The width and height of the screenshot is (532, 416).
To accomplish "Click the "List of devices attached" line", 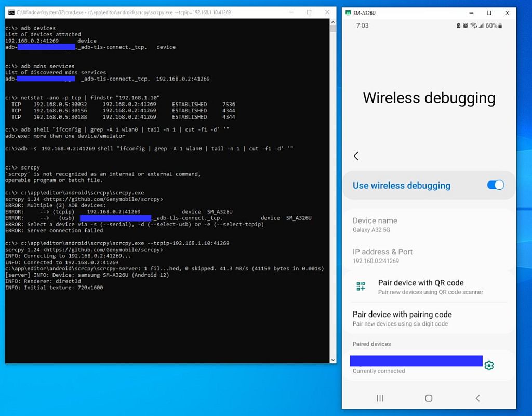I will click(43, 34).
